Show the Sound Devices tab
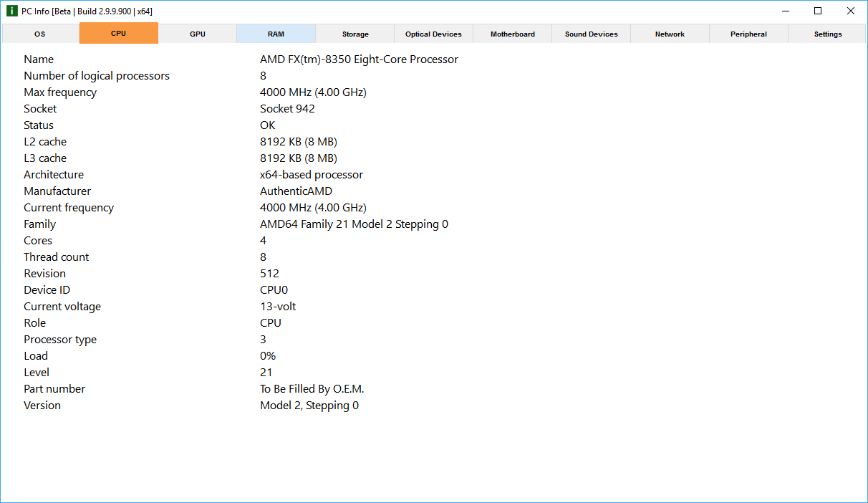The height and width of the screenshot is (503, 868). 592,34
